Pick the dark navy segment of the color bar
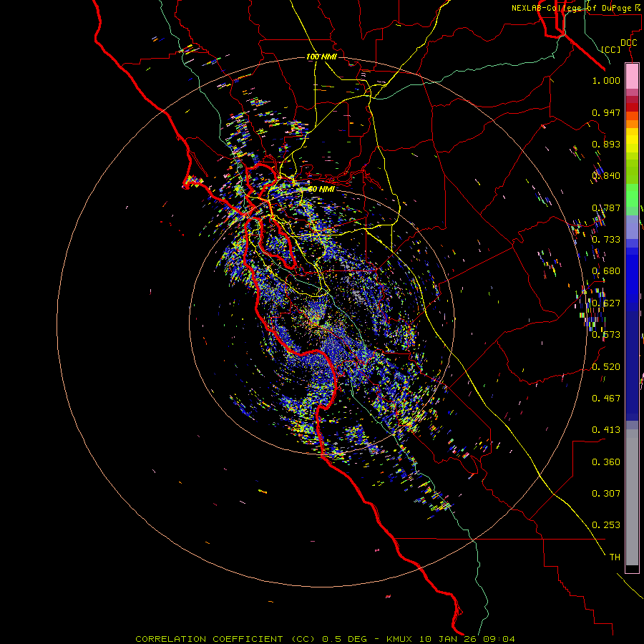This screenshot has width=644, height=644. [632, 366]
